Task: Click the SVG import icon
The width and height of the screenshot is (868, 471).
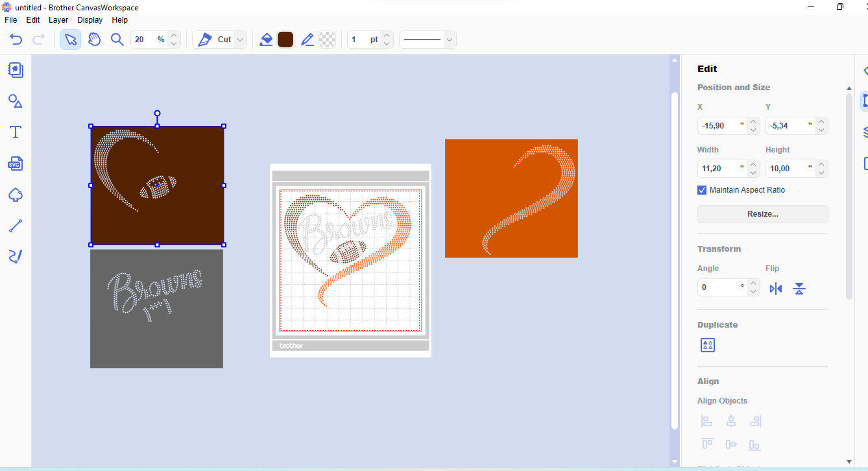Action: pyautogui.click(x=16, y=163)
